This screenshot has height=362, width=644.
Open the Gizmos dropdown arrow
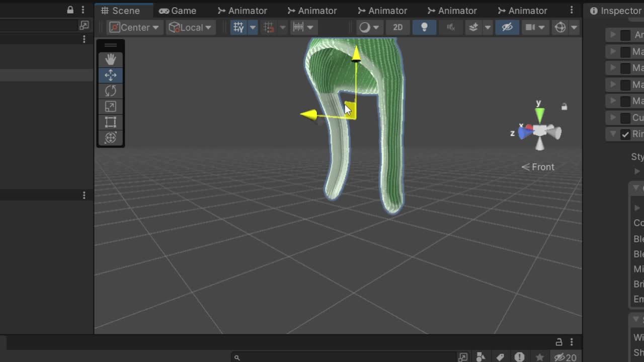point(574,27)
